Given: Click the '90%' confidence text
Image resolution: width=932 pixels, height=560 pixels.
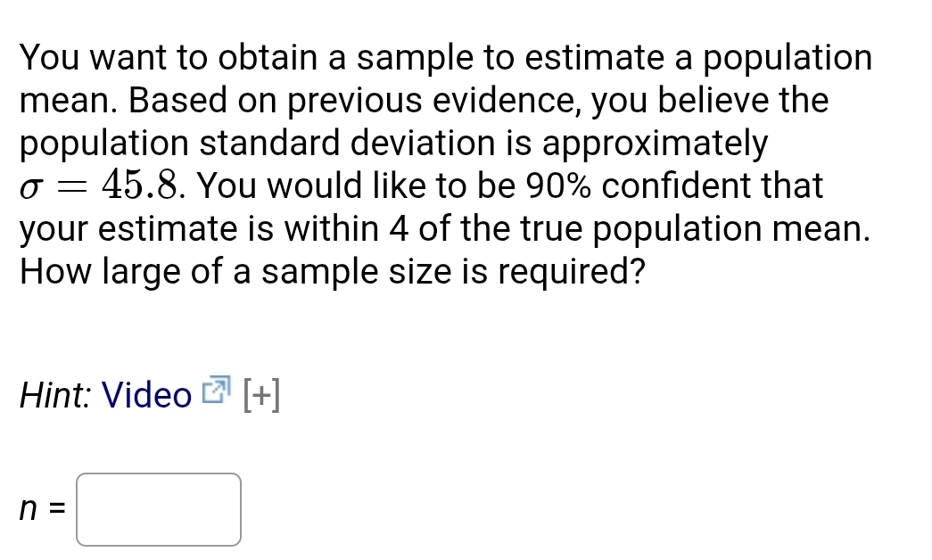Looking at the screenshot, I should click(x=560, y=186).
